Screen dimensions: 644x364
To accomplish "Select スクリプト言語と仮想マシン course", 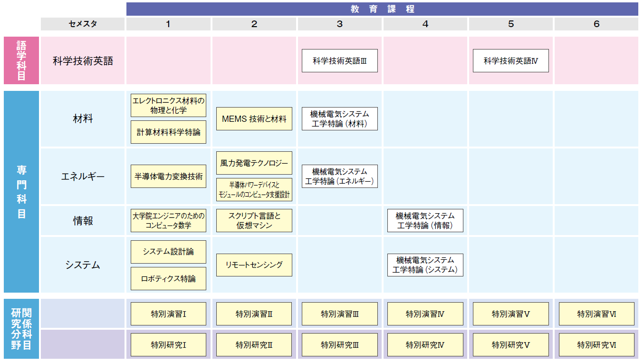I will (254, 220).
